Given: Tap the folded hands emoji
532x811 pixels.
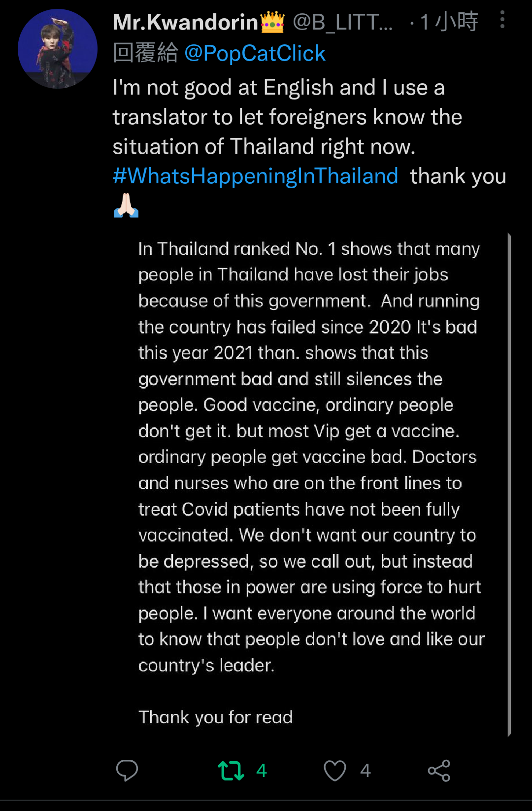Looking at the screenshot, I should (126, 205).
